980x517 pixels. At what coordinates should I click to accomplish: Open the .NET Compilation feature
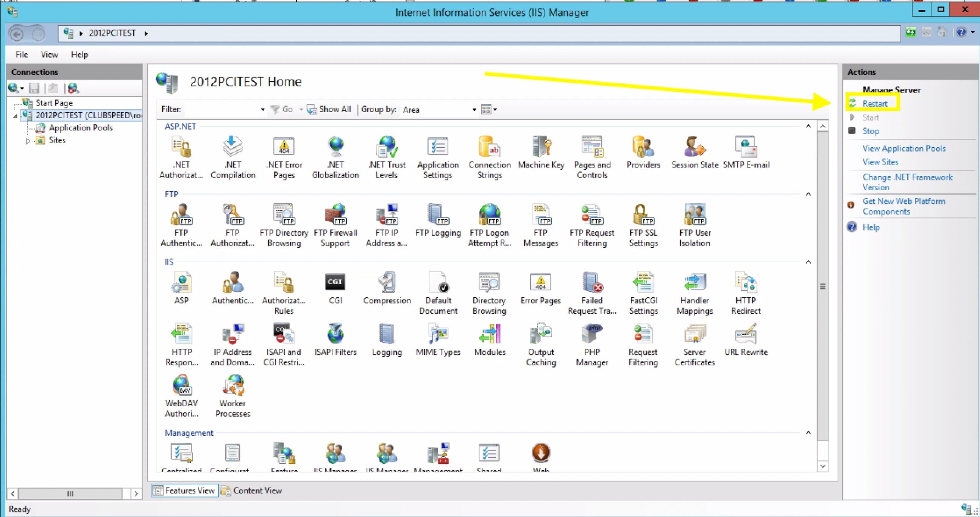(233, 157)
